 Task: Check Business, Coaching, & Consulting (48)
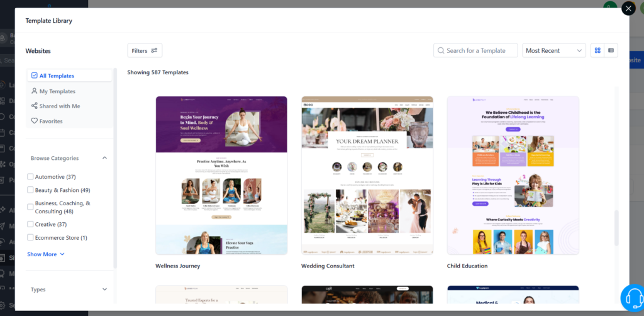[x=30, y=207]
